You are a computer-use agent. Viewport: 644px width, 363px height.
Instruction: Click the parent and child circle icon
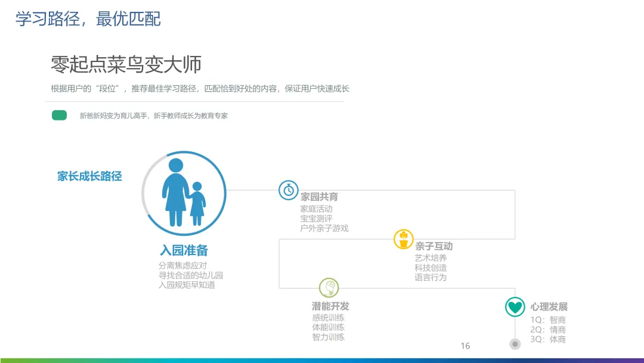pyautogui.click(x=184, y=193)
